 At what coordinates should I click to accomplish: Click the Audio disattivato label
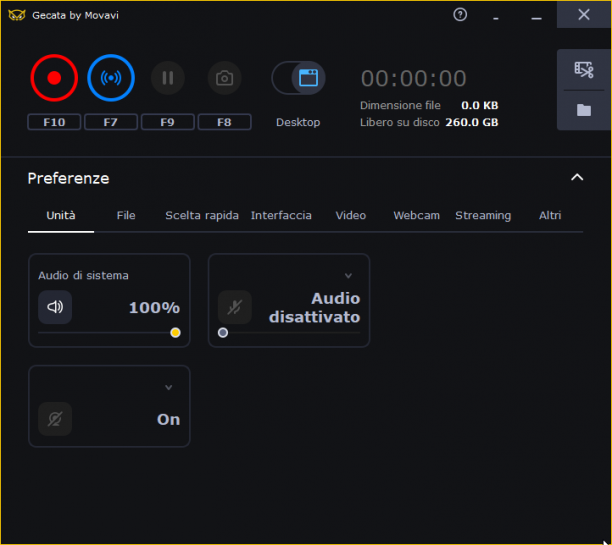pyautogui.click(x=315, y=308)
